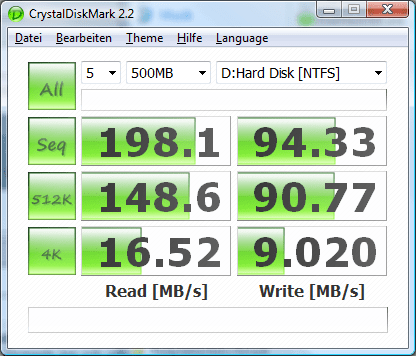Start the Seq sequential test
Viewport: 420px width, 362px height.
pyautogui.click(x=52, y=141)
